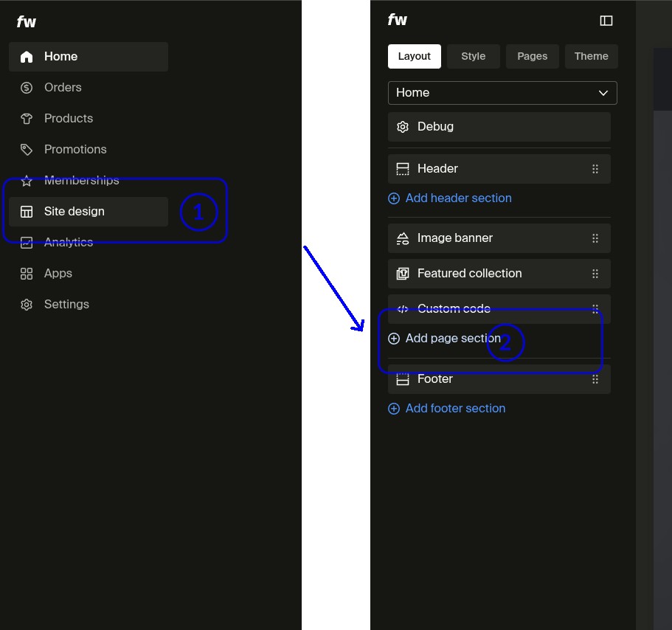The height and width of the screenshot is (630, 672).
Task: Click the Custom code drag handle
Action: pos(595,309)
